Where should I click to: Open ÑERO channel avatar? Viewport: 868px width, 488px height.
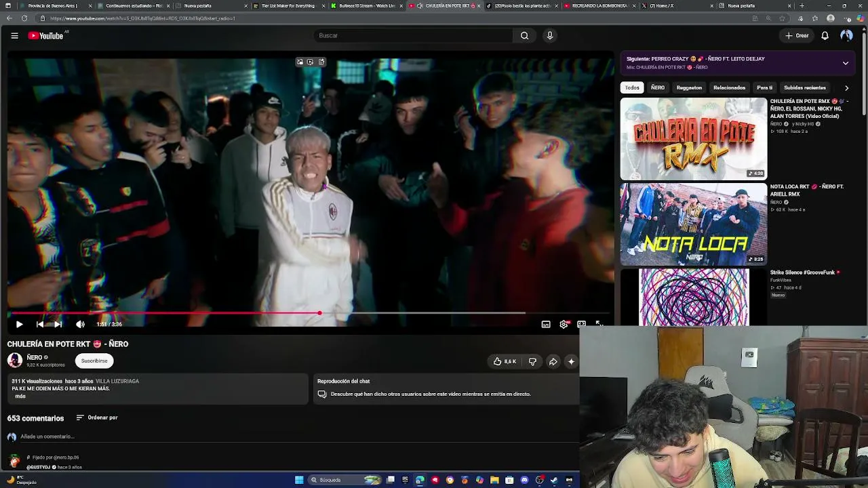point(14,361)
